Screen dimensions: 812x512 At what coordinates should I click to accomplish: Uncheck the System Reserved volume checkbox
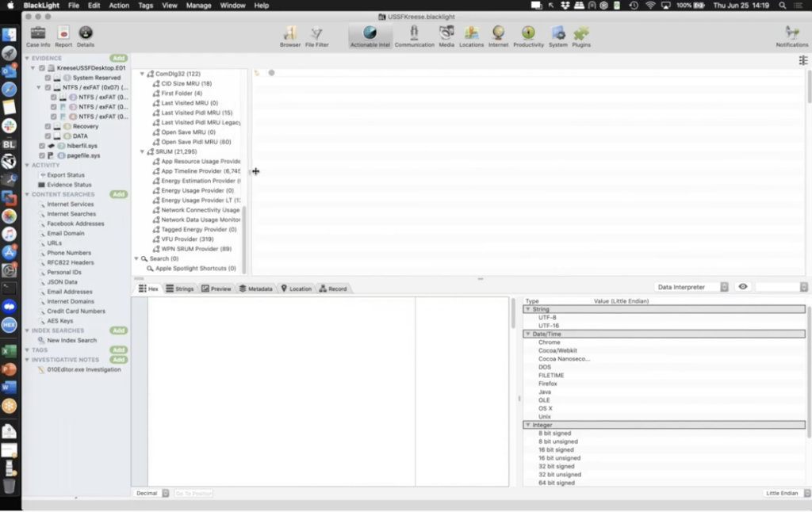[48, 78]
